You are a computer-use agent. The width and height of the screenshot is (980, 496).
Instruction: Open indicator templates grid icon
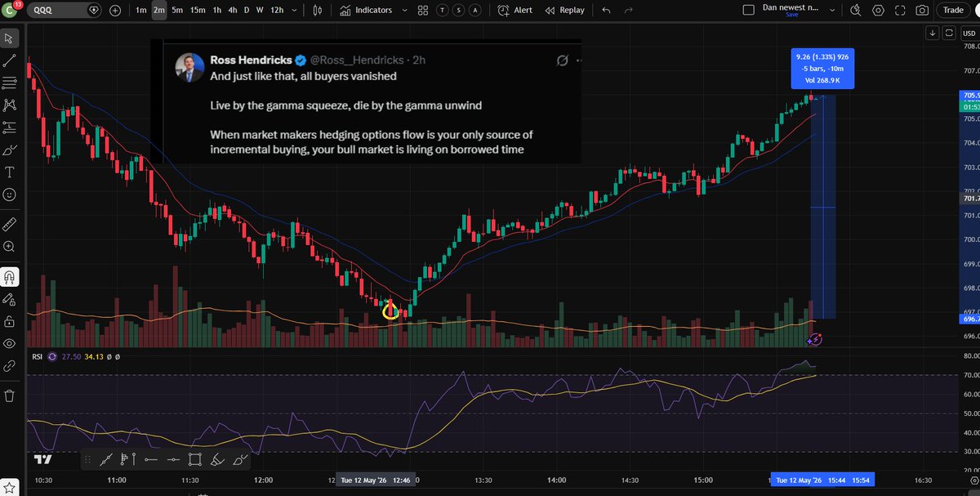click(x=423, y=10)
